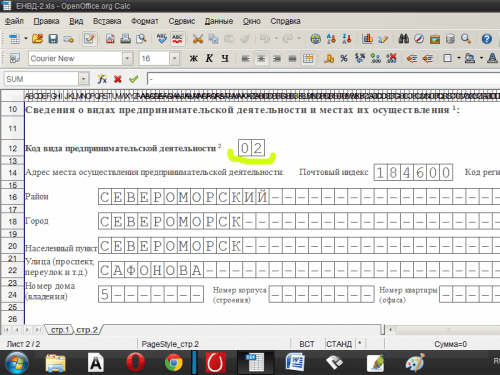The height and width of the screenshot is (375, 500).
Task: Switch to sheet tab стр.1
Action: (60, 330)
